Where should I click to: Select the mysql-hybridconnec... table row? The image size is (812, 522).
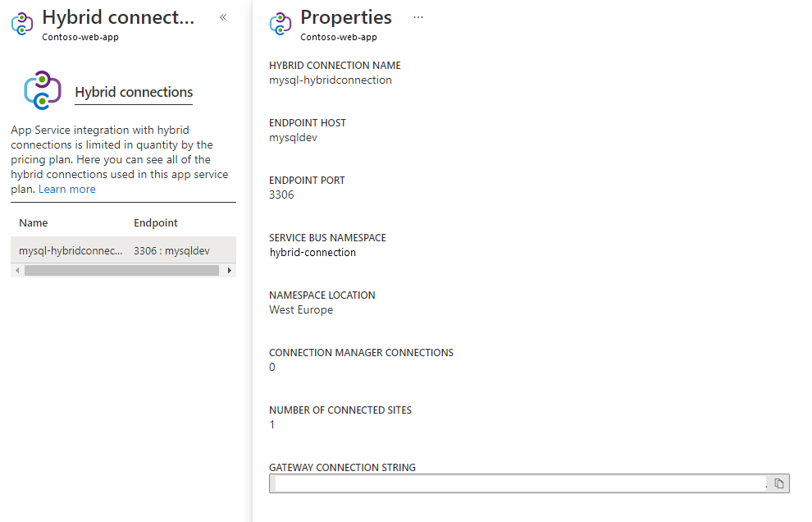click(x=71, y=250)
